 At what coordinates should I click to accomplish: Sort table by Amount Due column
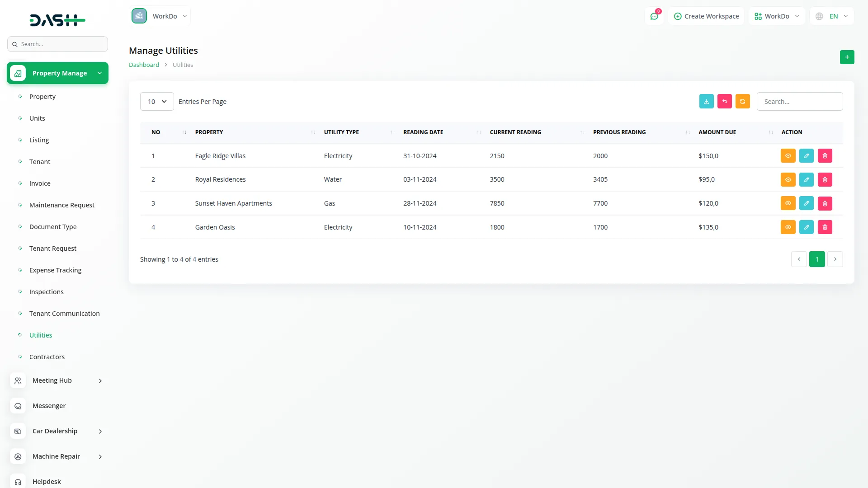click(717, 132)
